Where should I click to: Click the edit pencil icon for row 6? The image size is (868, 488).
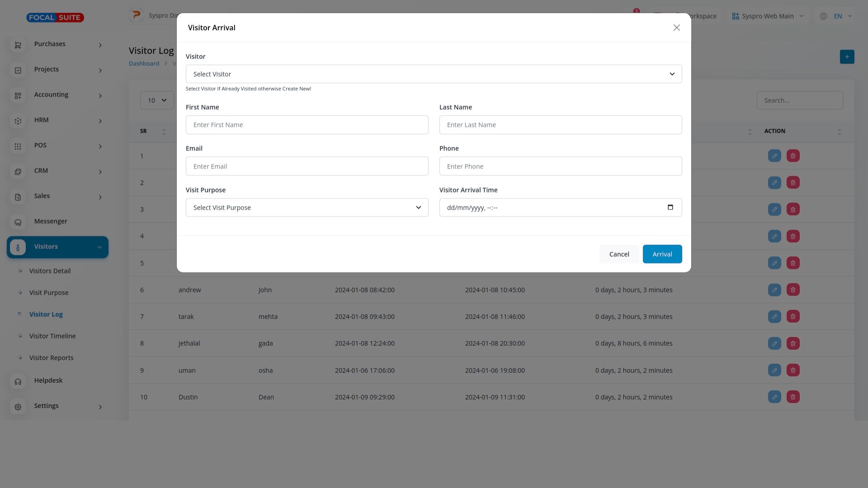774,290
